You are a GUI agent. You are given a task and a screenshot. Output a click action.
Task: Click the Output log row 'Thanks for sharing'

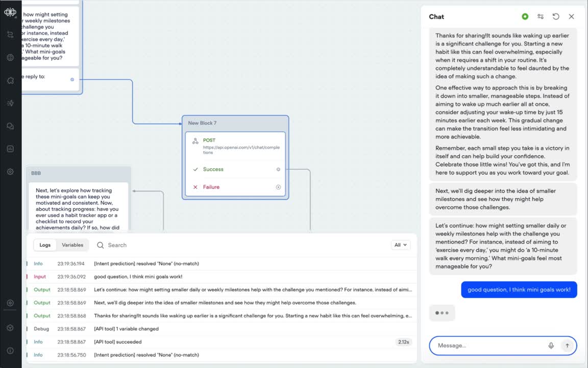[x=222, y=316]
